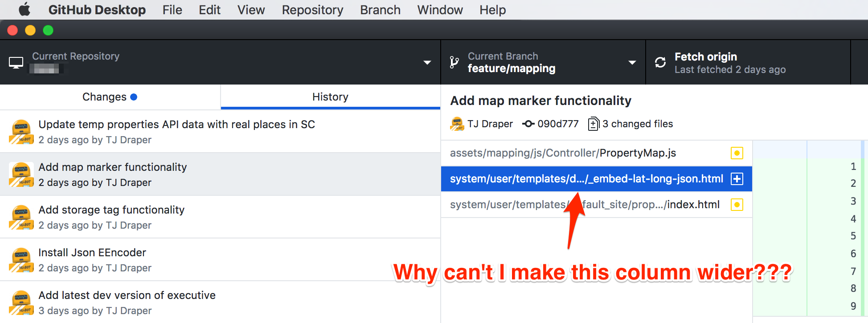
Task: Maximize the window with green button
Action: pos(48,30)
